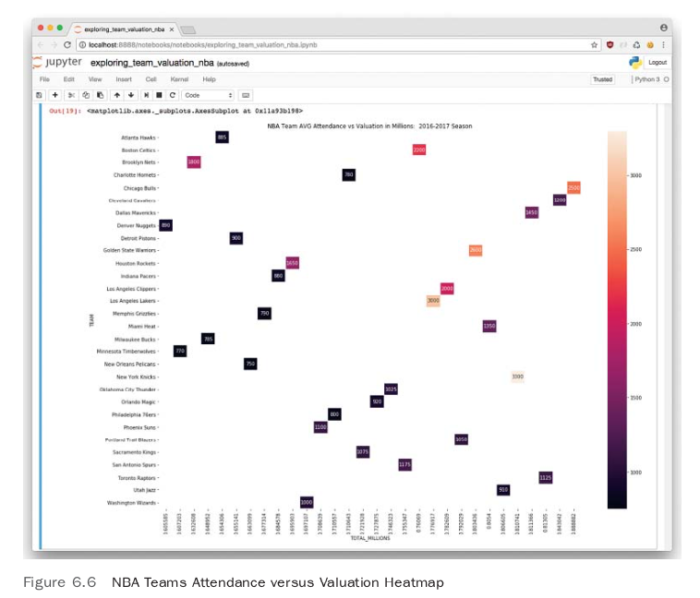The image size is (700, 598).
Task: Reload the browser page
Action: [x=67, y=44]
